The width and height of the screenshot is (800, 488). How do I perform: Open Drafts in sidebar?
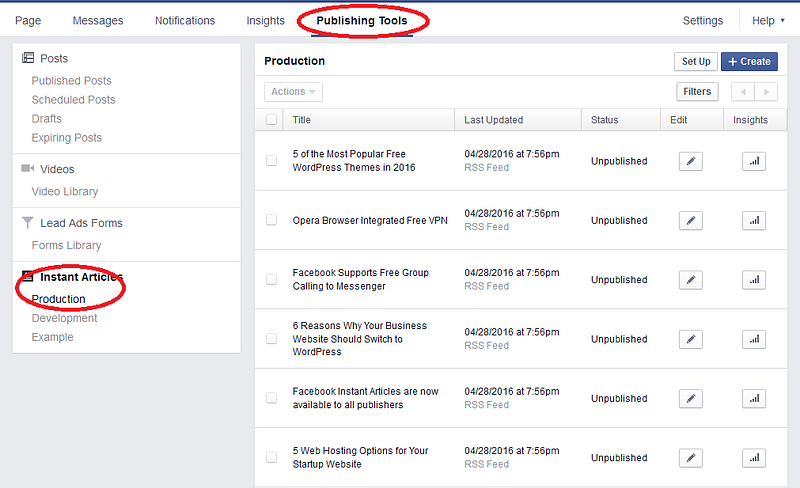46,118
